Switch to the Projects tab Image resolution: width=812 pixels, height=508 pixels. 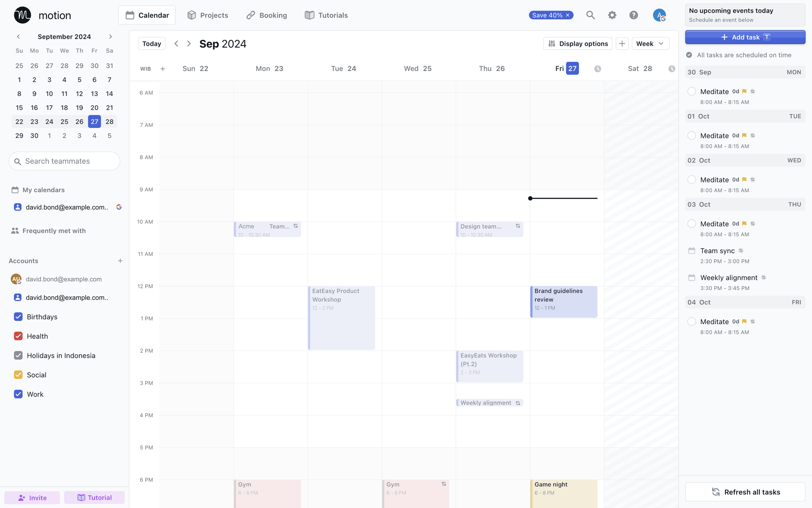coord(208,15)
